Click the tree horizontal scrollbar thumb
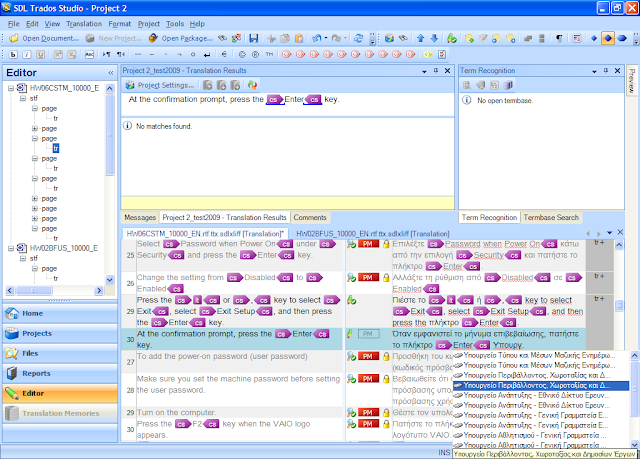 coord(34,290)
